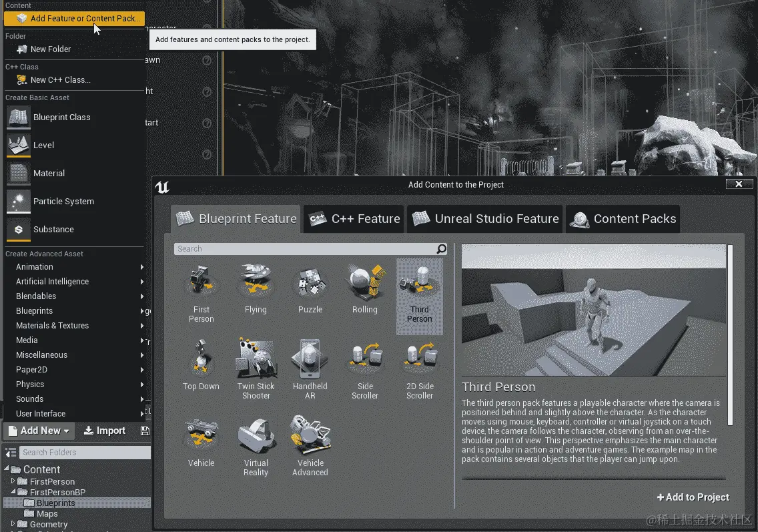Image resolution: width=758 pixels, height=532 pixels.
Task: Select the Content root folder
Action: 41,470
